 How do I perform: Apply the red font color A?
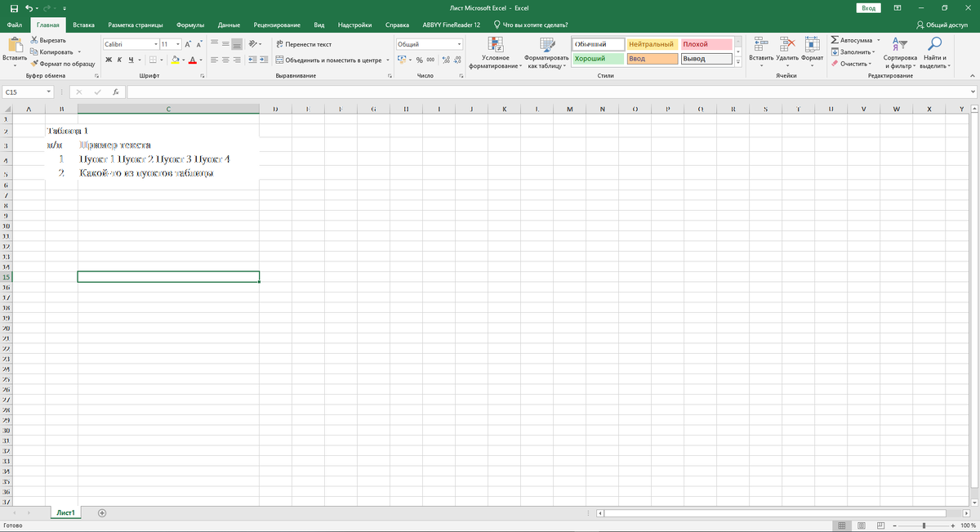tap(192, 60)
